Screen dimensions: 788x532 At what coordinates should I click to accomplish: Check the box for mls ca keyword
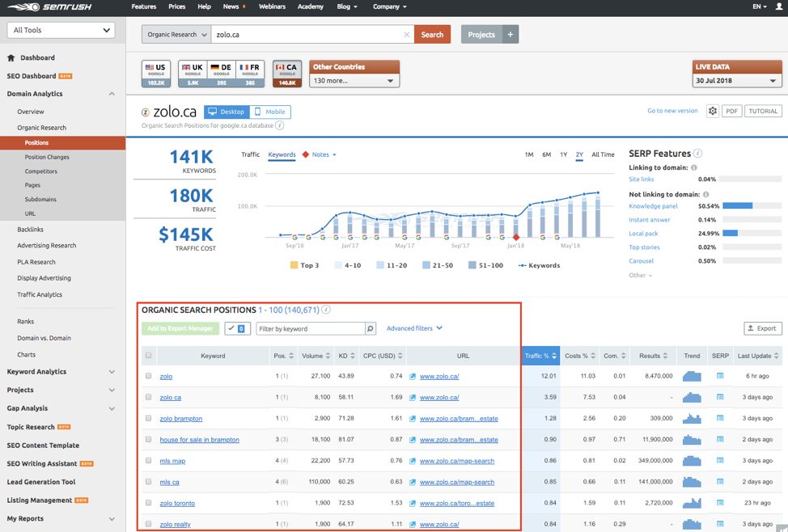click(x=148, y=481)
